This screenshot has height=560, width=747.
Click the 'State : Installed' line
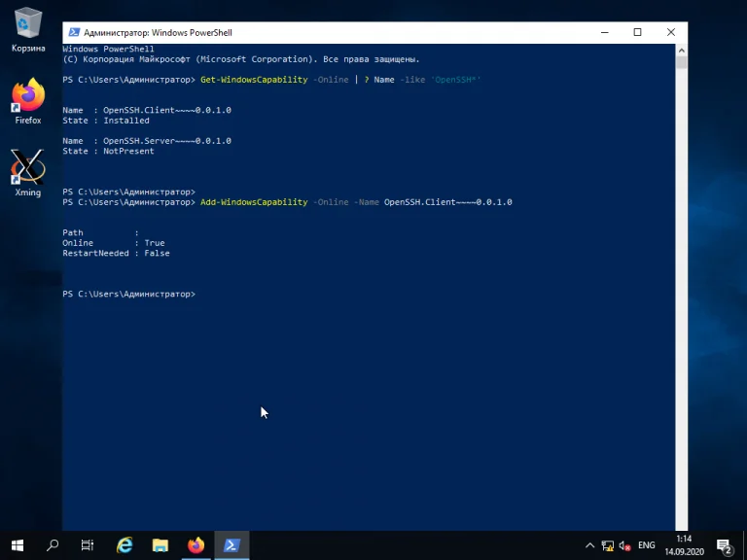coord(106,121)
